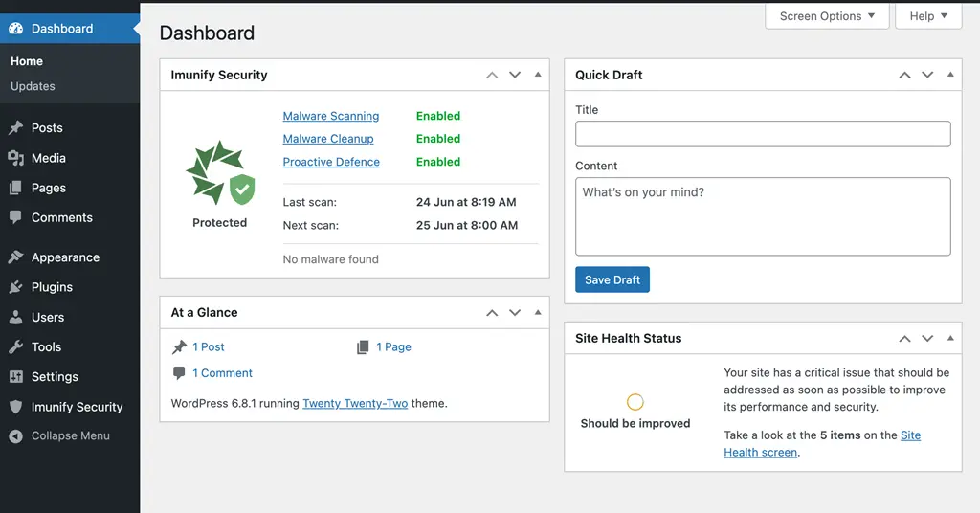The height and width of the screenshot is (513, 980).
Task: Open the 1 Comment link
Action: coord(222,373)
